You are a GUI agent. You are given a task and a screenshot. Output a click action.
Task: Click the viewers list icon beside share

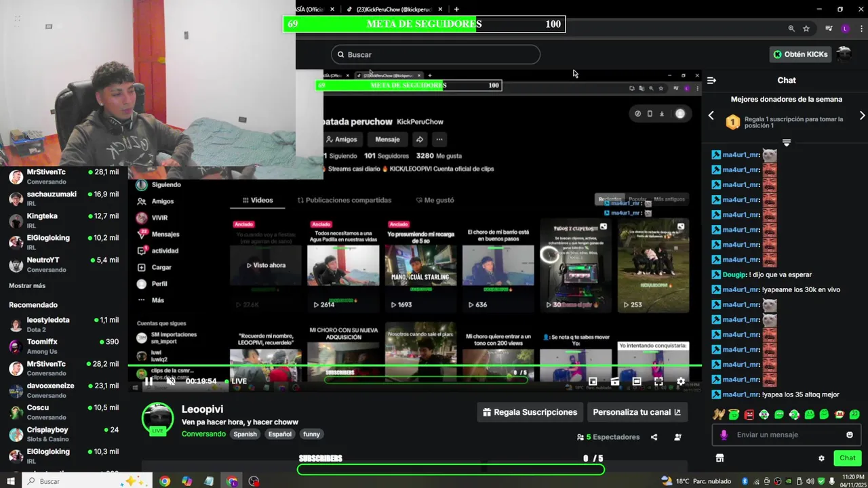(x=677, y=437)
